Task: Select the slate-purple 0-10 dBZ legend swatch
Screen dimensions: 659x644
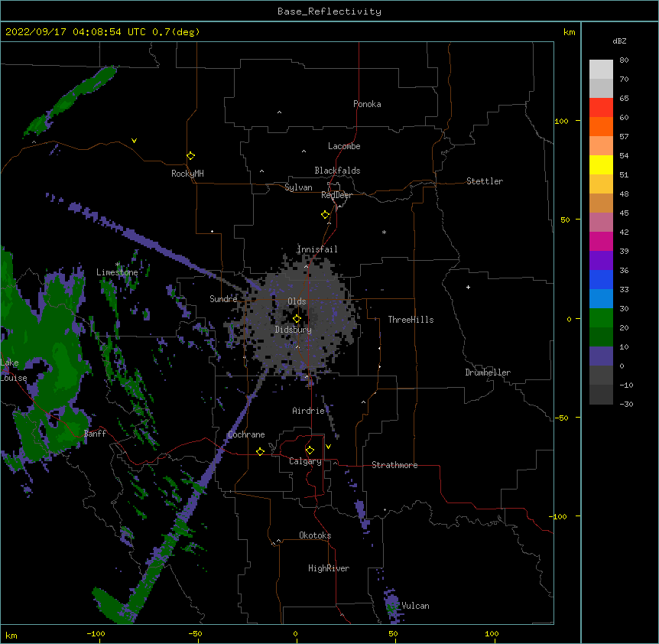Action: click(601, 356)
